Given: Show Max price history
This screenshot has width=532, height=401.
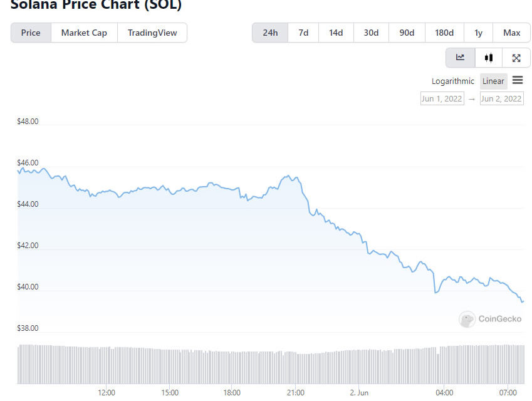Looking at the screenshot, I should 511,32.
